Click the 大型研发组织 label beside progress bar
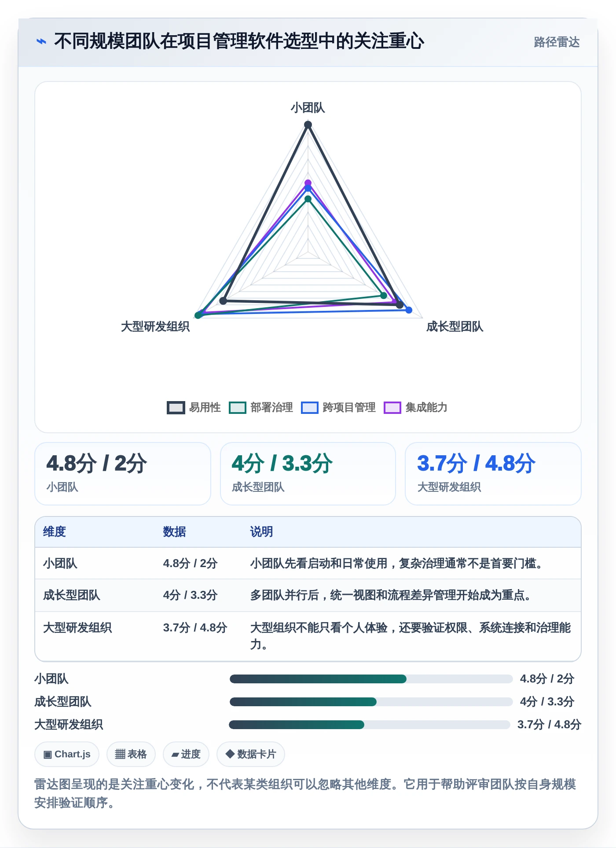The width and height of the screenshot is (616, 848). click(x=69, y=725)
